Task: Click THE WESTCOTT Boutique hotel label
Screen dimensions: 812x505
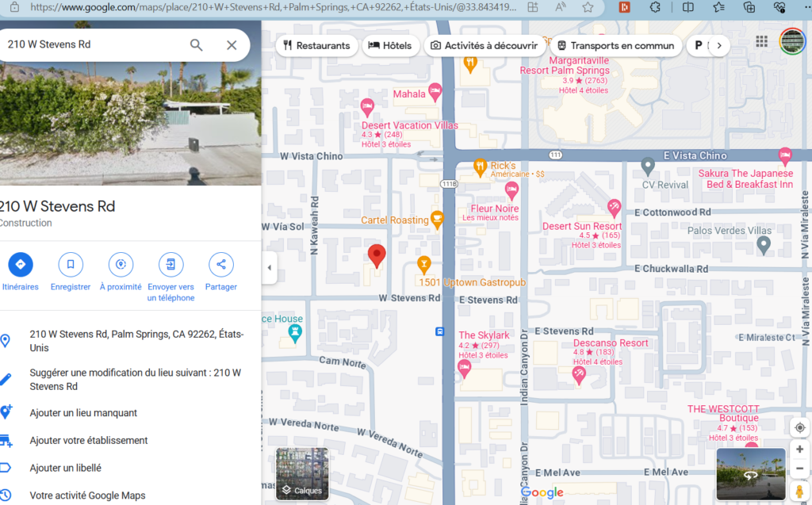Action: (723, 413)
